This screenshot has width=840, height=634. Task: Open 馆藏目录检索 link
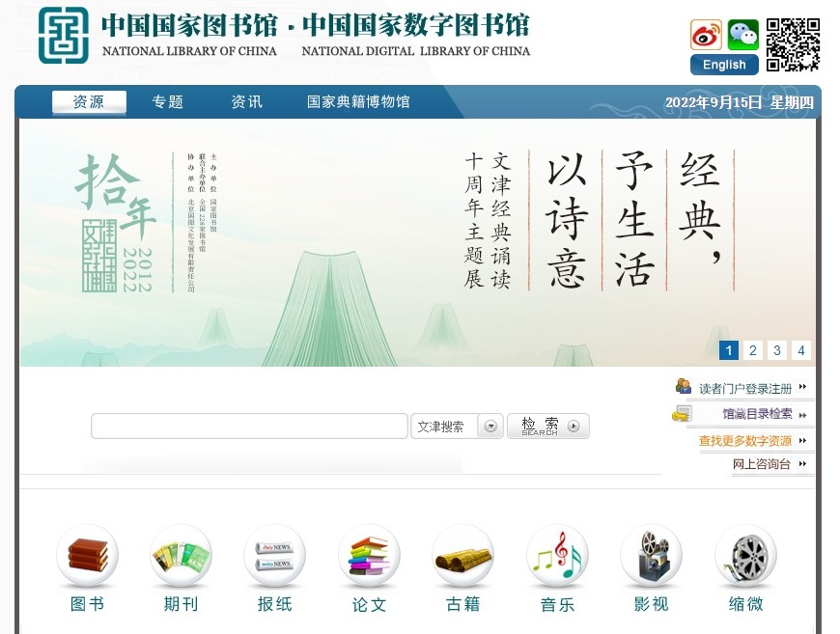(757, 414)
